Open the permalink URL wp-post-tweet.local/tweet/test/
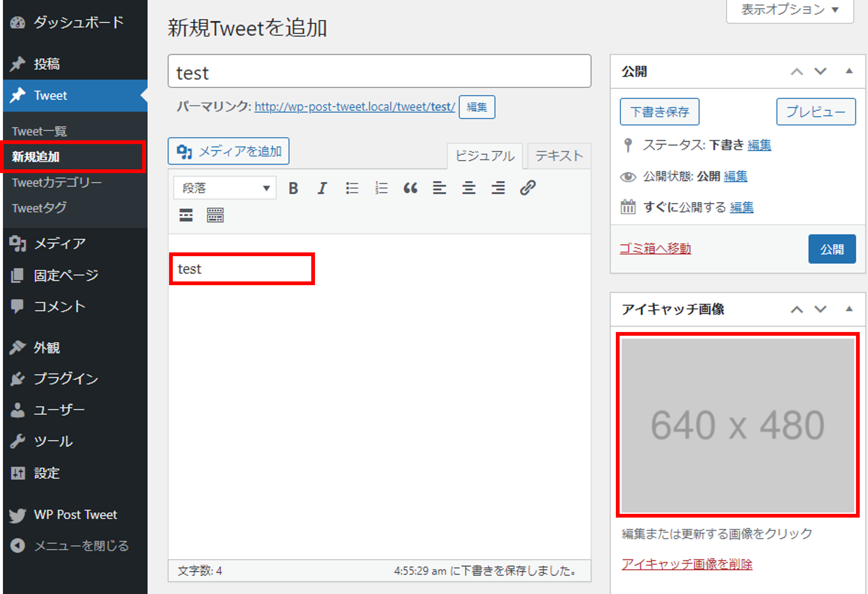 point(355,107)
